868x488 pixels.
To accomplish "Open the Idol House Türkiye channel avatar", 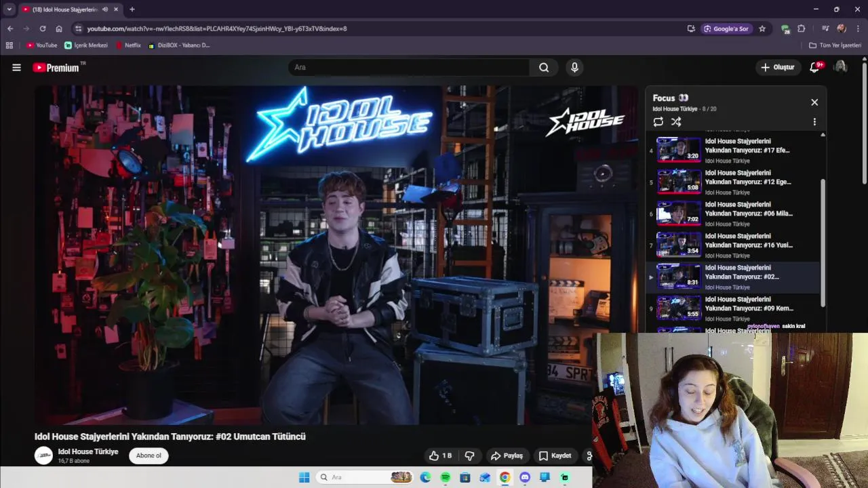I will (x=43, y=455).
